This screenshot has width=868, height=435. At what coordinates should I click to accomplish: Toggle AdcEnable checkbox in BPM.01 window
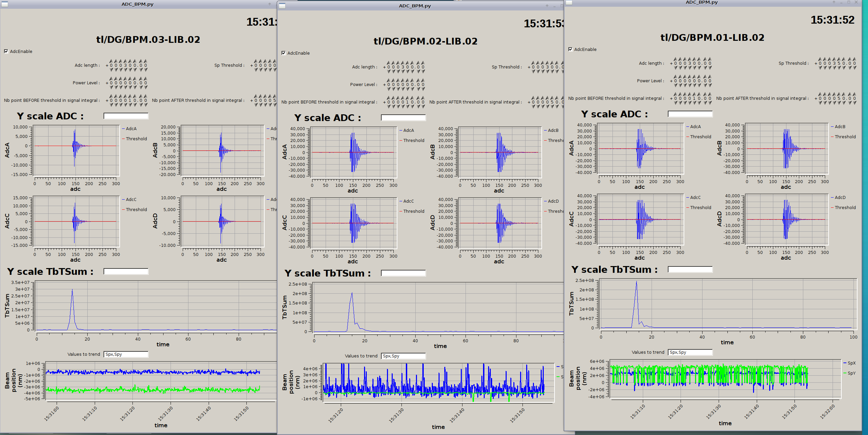coord(570,49)
